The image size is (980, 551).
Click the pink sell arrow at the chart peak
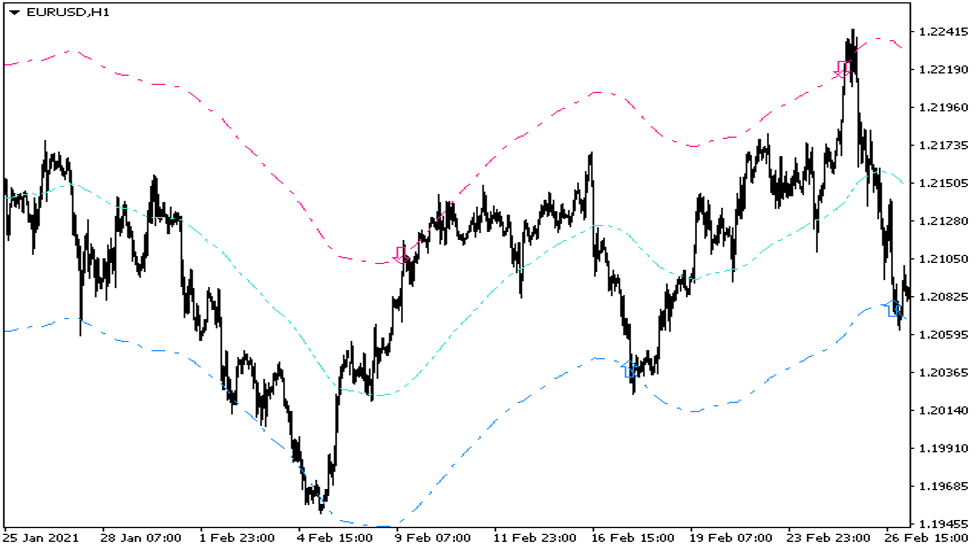[x=842, y=69]
